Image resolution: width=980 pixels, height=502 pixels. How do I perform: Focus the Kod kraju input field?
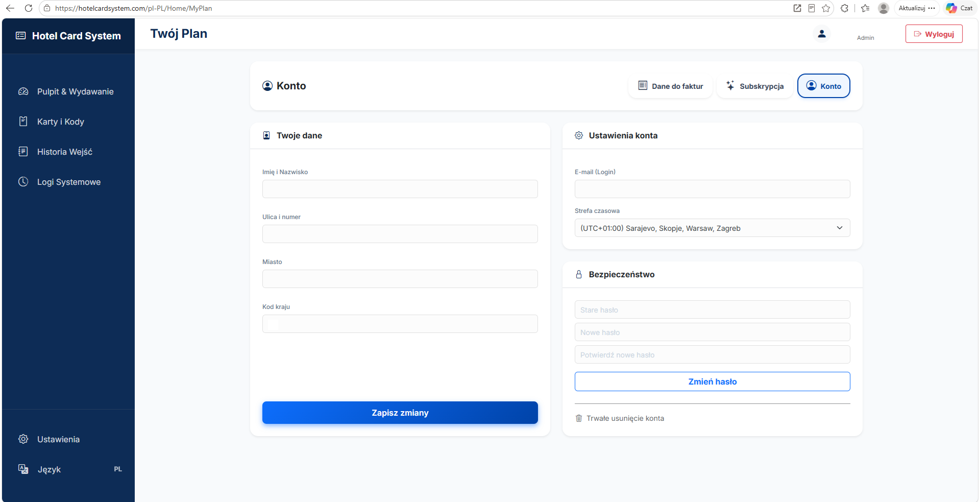tap(400, 324)
